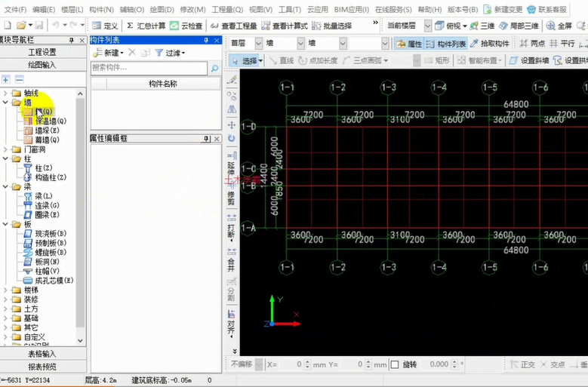Select the 对齐 align tool
The width and height of the screenshot is (588, 387).
point(232,324)
